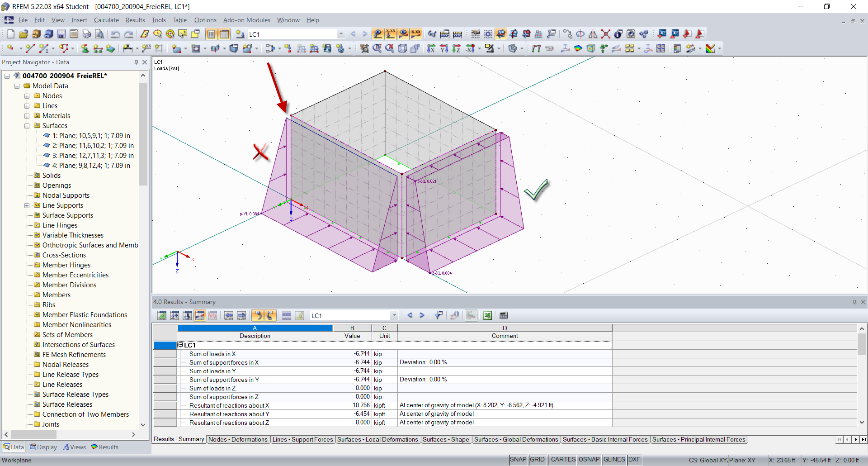Open the rotate tool icon
This screenshot has height=466, width=868.
click(580, 34)
